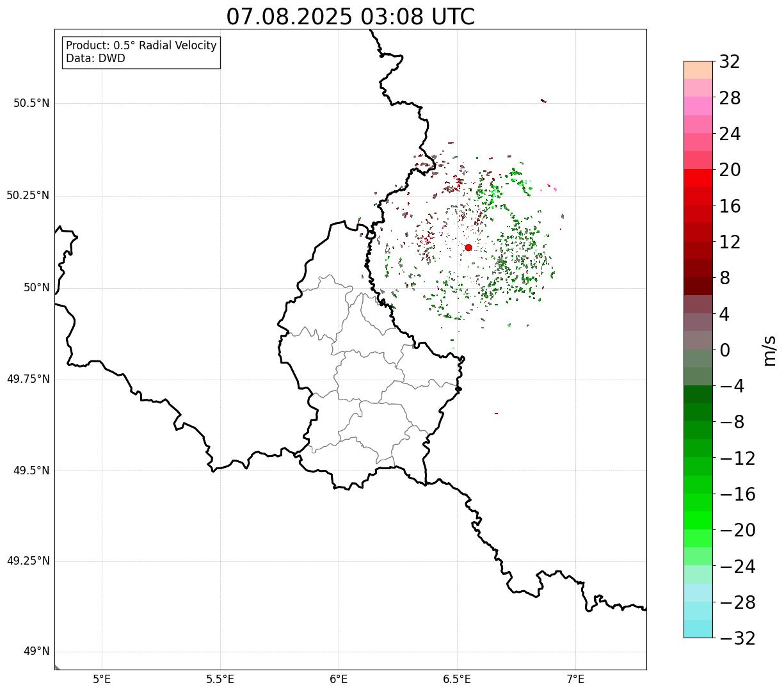Click the '50°N' latitude label
Viewport: 784px width, 692px height.
point(36,288)
